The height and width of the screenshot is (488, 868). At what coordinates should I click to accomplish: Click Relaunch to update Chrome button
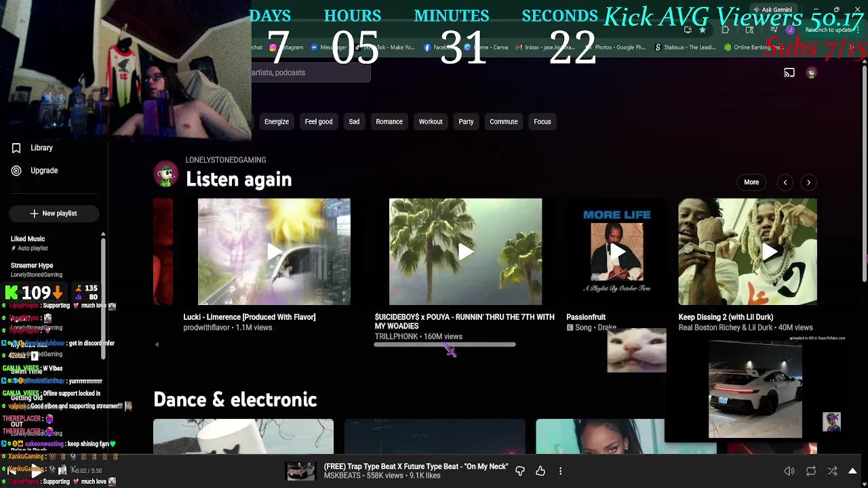point(829,30)
